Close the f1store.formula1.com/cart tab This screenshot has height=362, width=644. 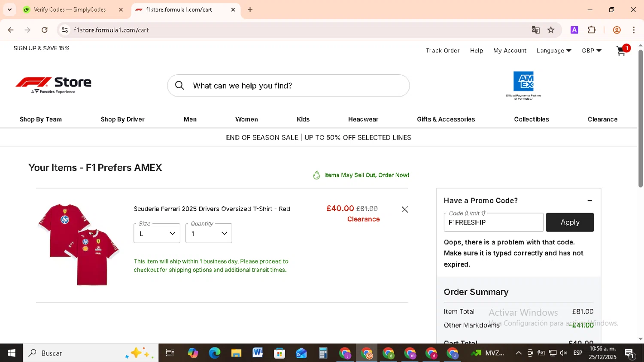(x=233, y=9)
